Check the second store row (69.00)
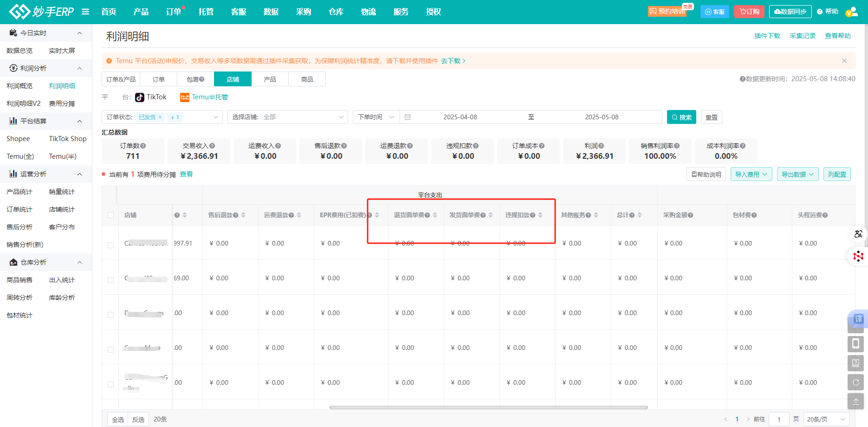This screenshot has width=868, height=427. click(110, 280)
